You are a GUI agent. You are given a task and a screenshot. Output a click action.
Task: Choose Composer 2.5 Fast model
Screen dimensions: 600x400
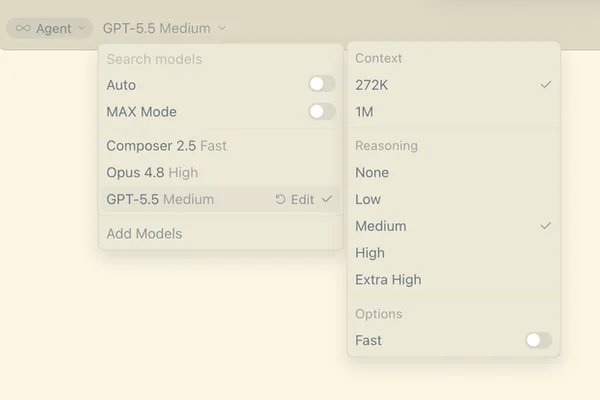(221, 146)
